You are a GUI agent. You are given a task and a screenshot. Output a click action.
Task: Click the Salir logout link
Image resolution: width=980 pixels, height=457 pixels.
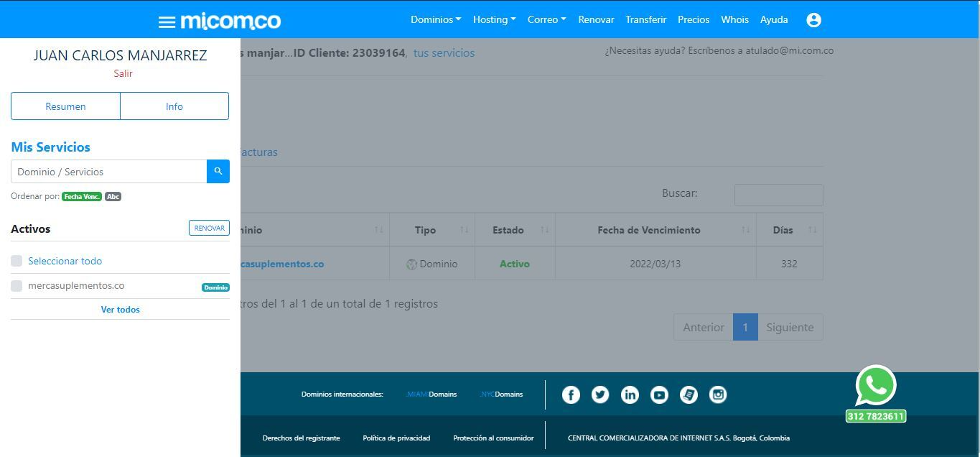coord(123,73)
